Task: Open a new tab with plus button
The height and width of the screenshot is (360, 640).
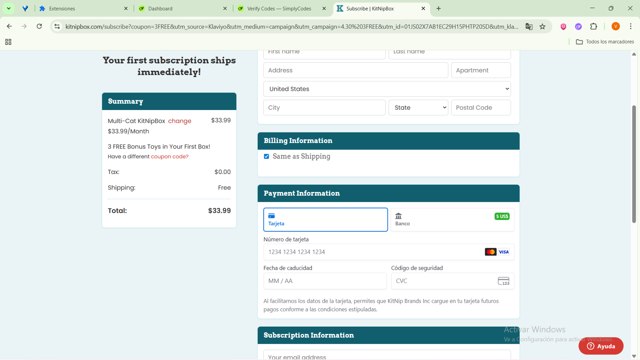Action: (438, 8)
